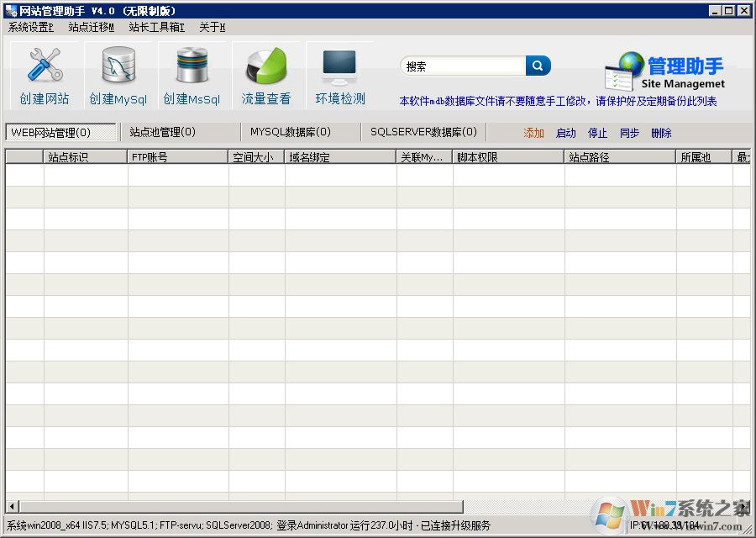Open the 创建MsSql database creation tool
This screenshot has height=538, width=756.
192,74
